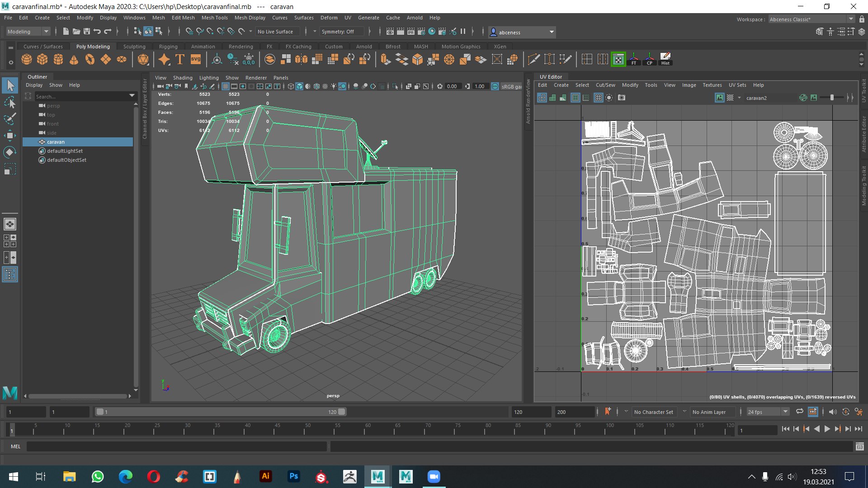
Task: Create a polygon torus from the shelf
Action: (90, 59)
